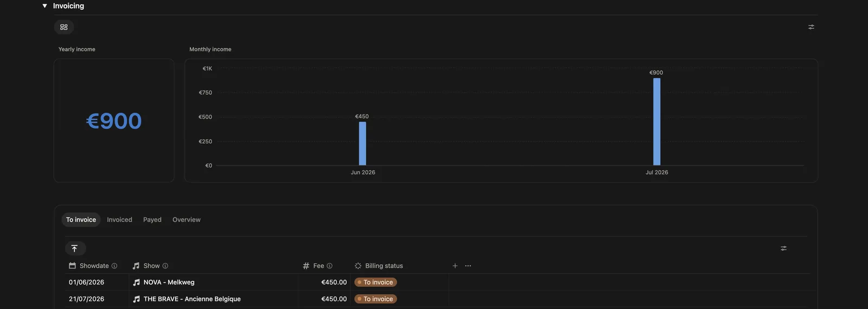Switch to the Overview tab
The width and height of the screenshot is (868, 309).
[187, 220]
